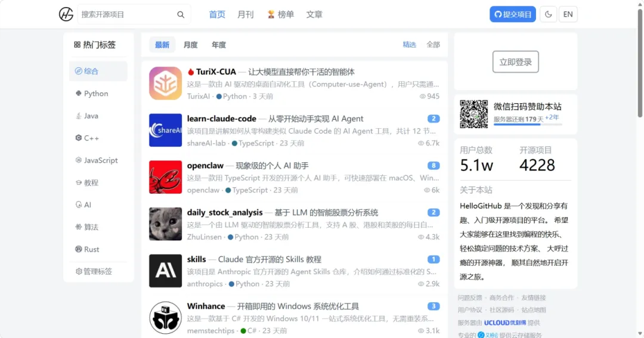
Task: Click the WeChat sponsor QR code
Action: (473, 114)
